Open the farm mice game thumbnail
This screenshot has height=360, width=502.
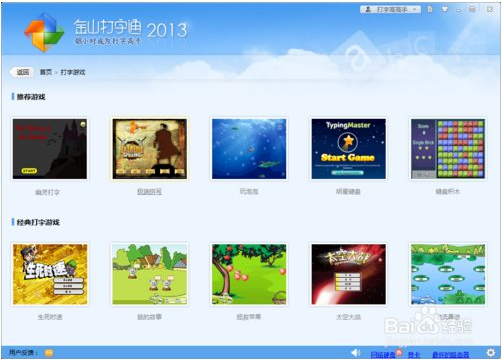(150, 274)
